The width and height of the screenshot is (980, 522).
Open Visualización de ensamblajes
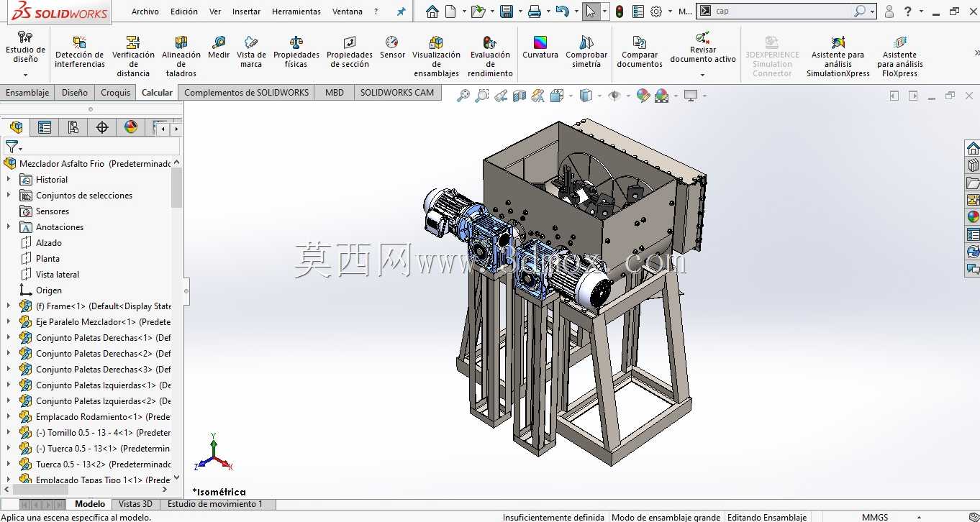coord(436,56)
